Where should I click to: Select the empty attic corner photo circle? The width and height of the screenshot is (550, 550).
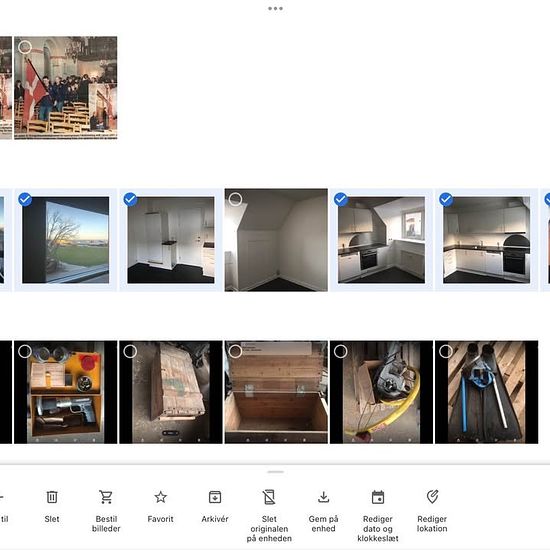235,199
